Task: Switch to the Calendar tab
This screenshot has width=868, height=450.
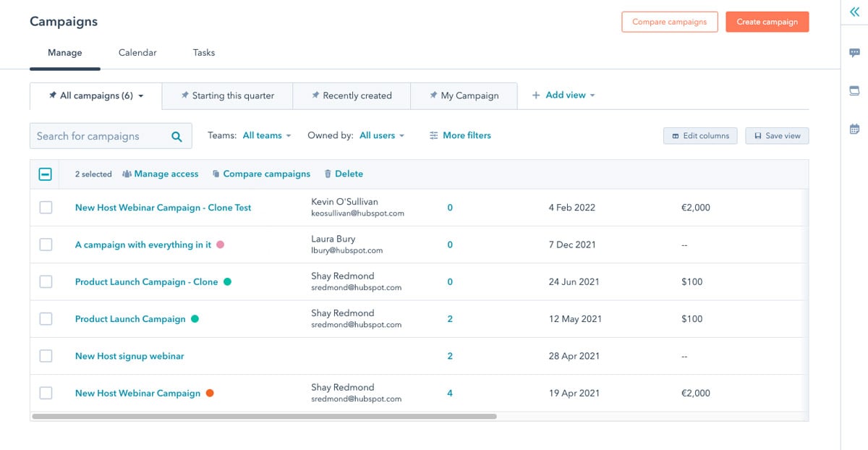Action: 137,52
